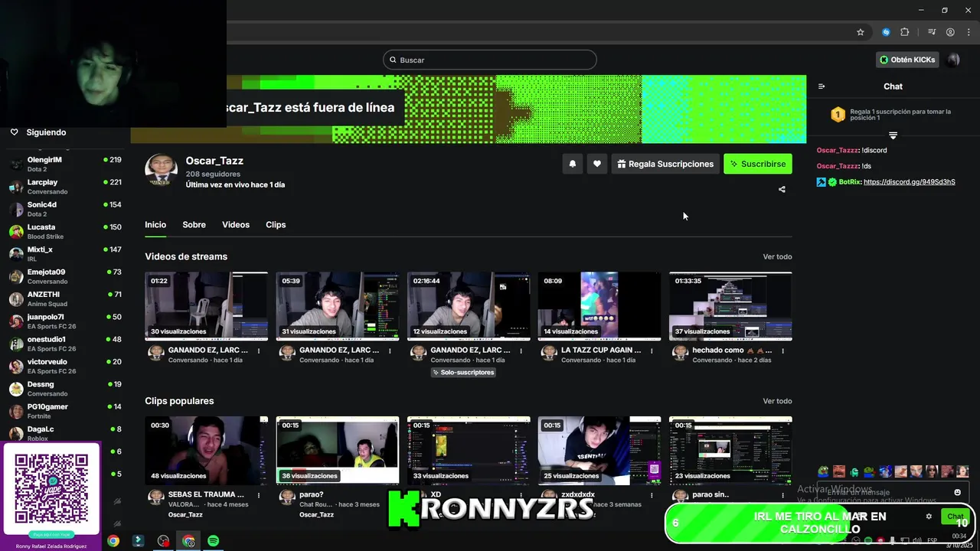980x551 pixels.
Task: Switch to the Sobre tab
Action: 194,225
